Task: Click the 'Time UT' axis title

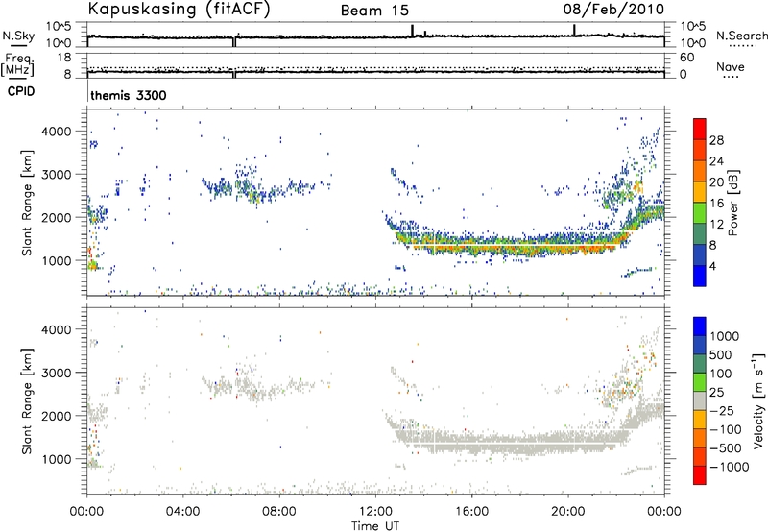Action: (375, 526)
